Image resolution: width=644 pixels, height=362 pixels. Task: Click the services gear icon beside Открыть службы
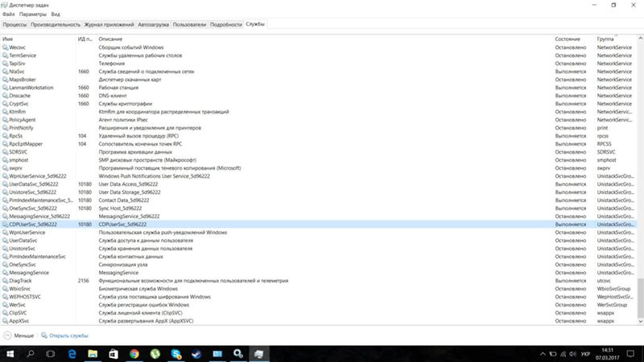click(44, 335)
